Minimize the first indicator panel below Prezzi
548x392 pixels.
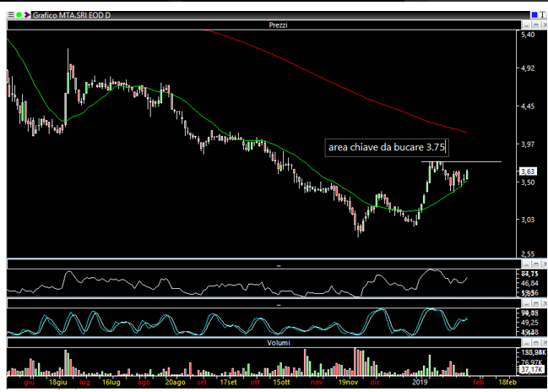[x=527, y=264]
